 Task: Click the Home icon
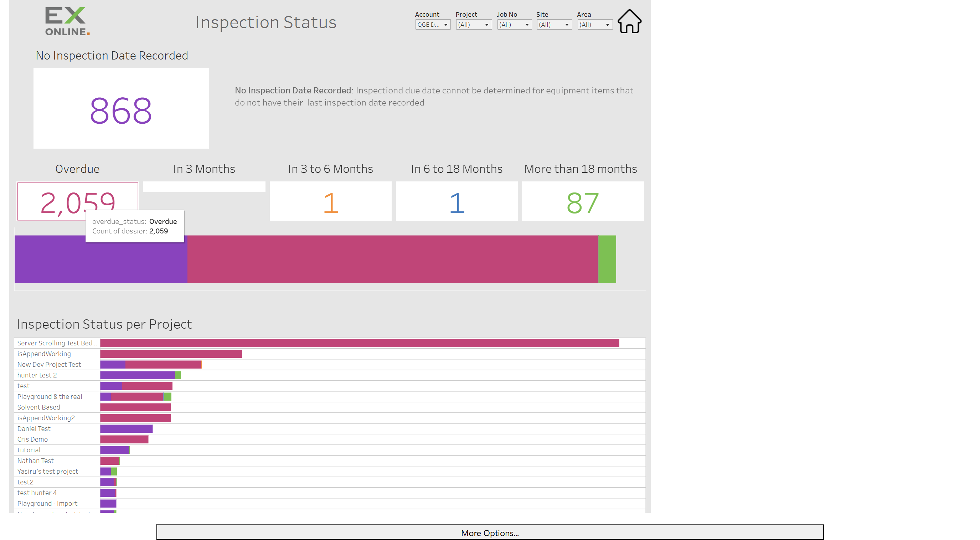pyautogui.click(x=629, y=22)
